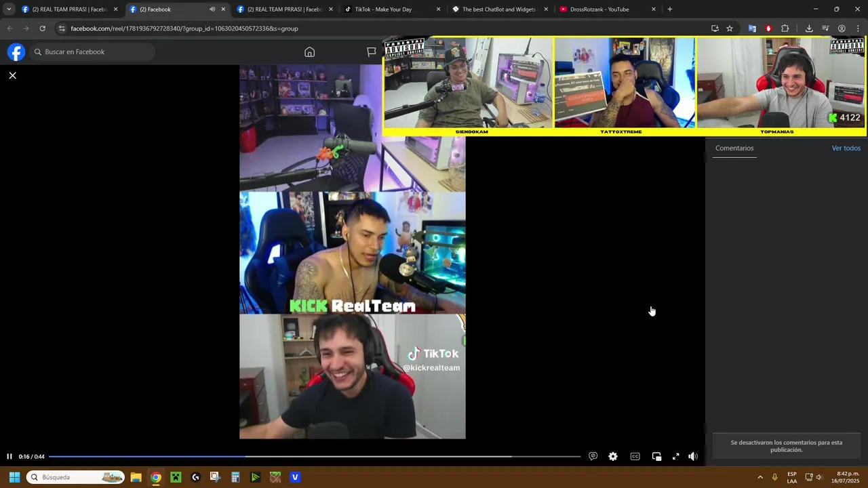Open video settings gear
Viewport: 868px width, 488px height.
(x=613, y=457)
